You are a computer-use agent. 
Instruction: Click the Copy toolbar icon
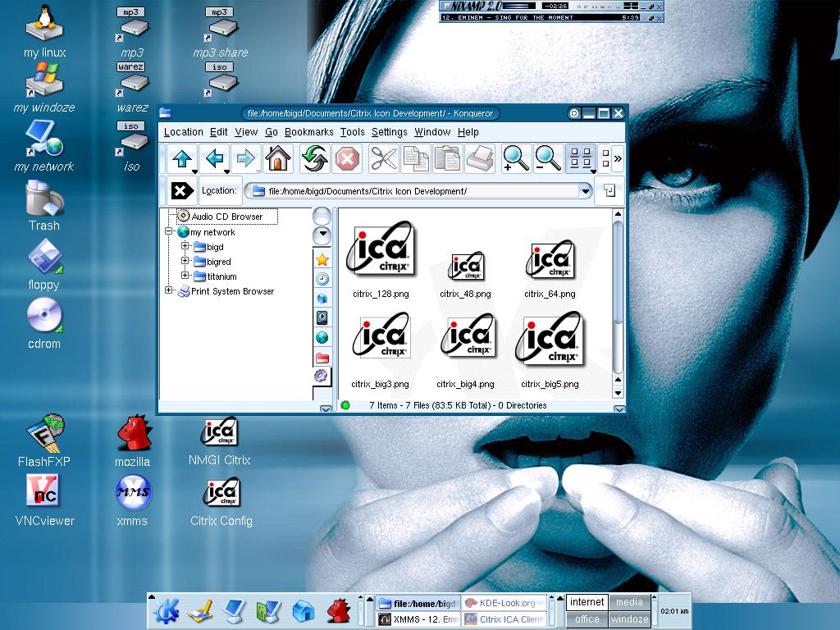(x=416, y=159)
